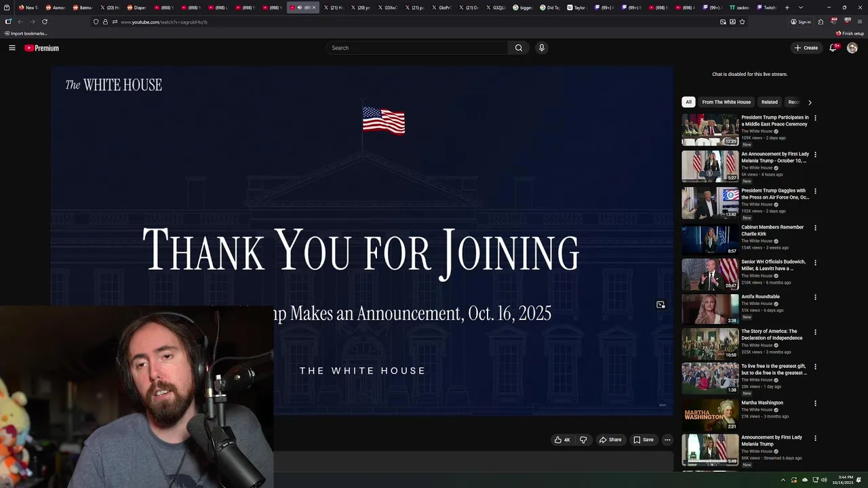The image size is (868, 488).
Task: Click the search magnifier button
Action: tap(518, 48)
